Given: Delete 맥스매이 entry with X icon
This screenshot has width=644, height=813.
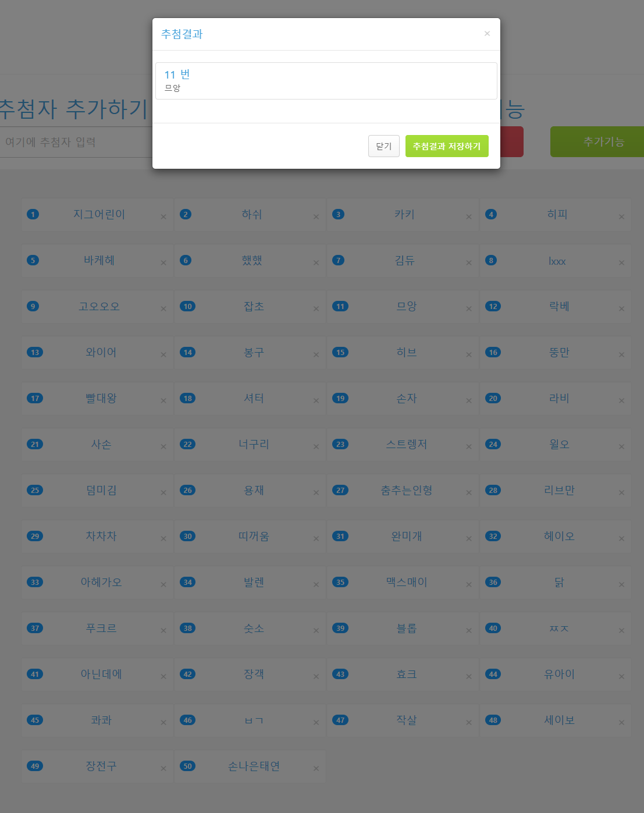Looking at the screenshot, I should click(468, 585).
